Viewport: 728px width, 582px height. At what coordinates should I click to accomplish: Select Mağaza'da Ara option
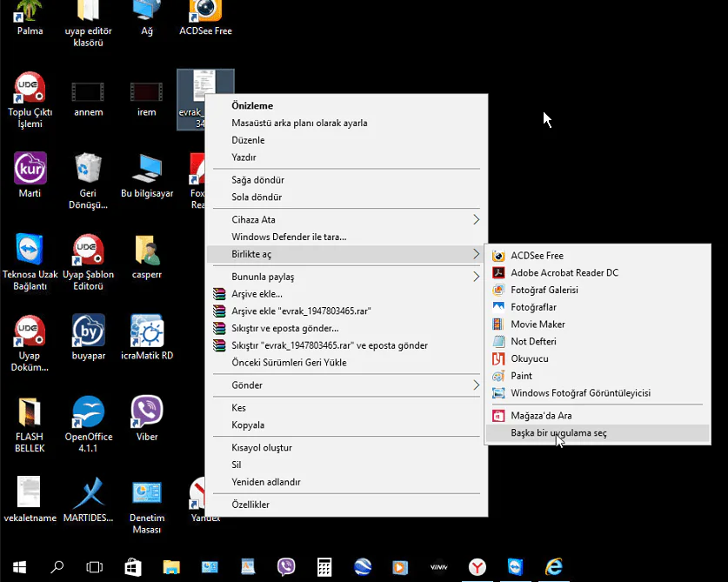[540, 416]
